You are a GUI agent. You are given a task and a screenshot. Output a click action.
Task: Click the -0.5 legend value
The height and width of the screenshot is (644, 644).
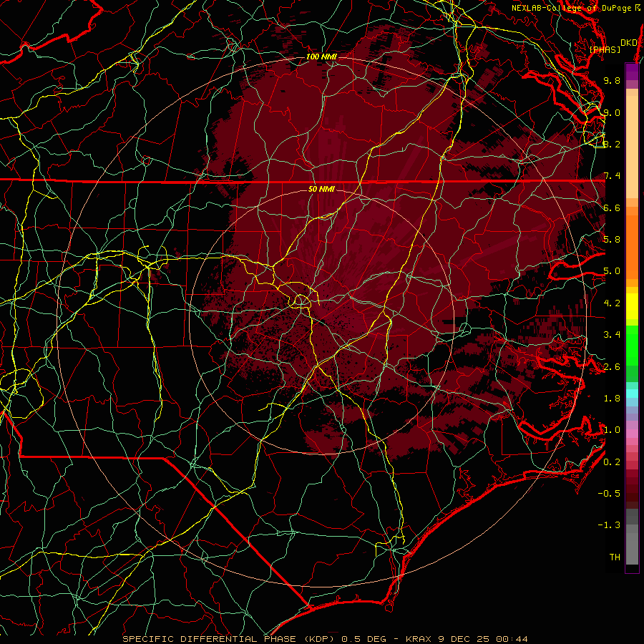609,494
